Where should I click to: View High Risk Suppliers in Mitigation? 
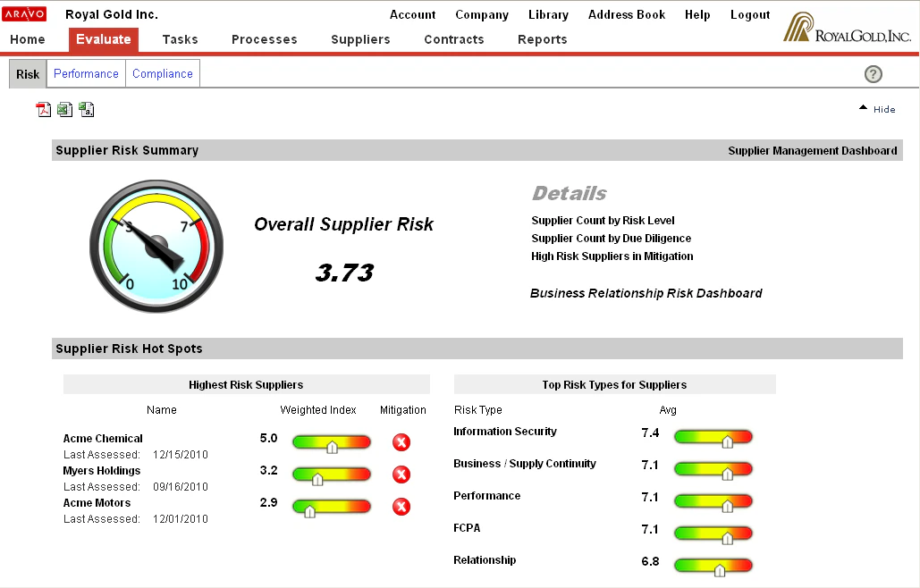click(x=612, y=256)
